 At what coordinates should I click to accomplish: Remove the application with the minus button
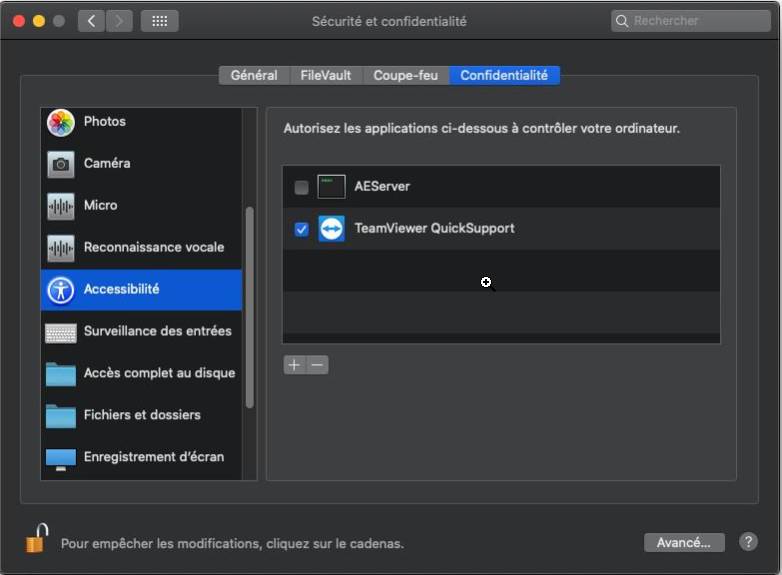(x=317, y=365)
